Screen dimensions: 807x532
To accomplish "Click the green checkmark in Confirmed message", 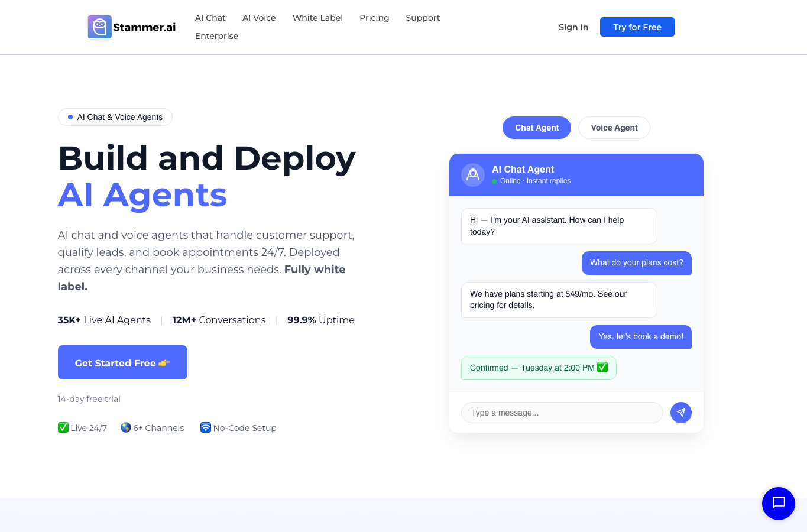I will tap(602, 367).
